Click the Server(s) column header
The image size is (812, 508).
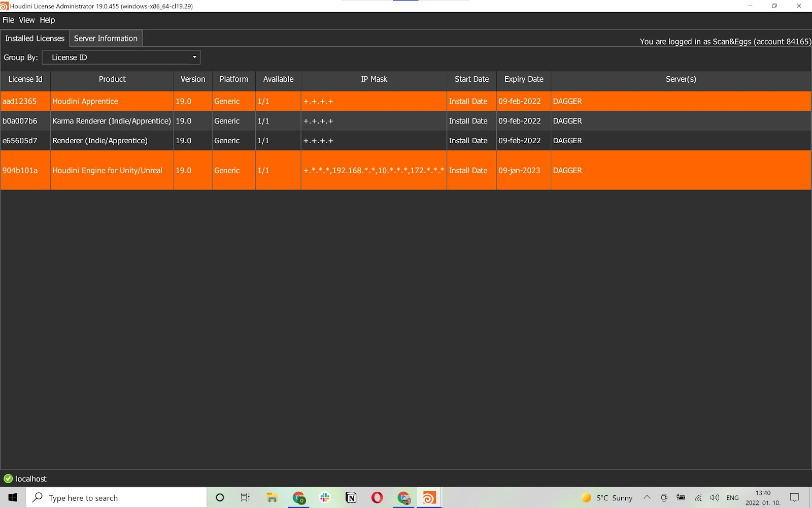point(681,79)
